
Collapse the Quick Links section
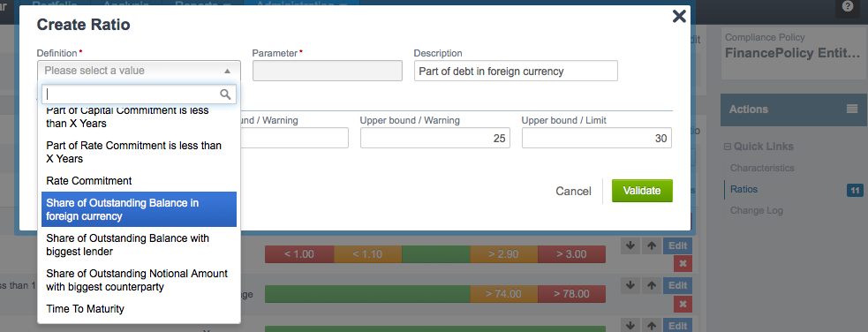(x=728, y=147)
